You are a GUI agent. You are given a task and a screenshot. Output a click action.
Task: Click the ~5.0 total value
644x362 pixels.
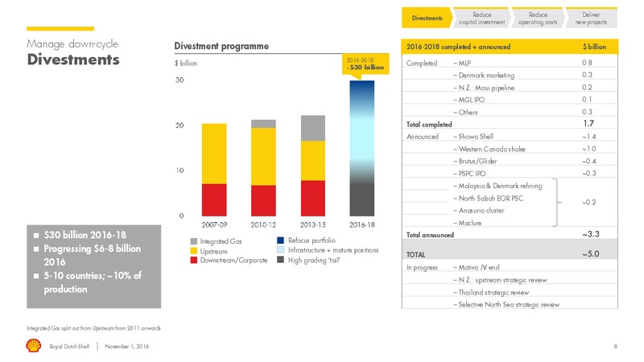coord(591,253)
